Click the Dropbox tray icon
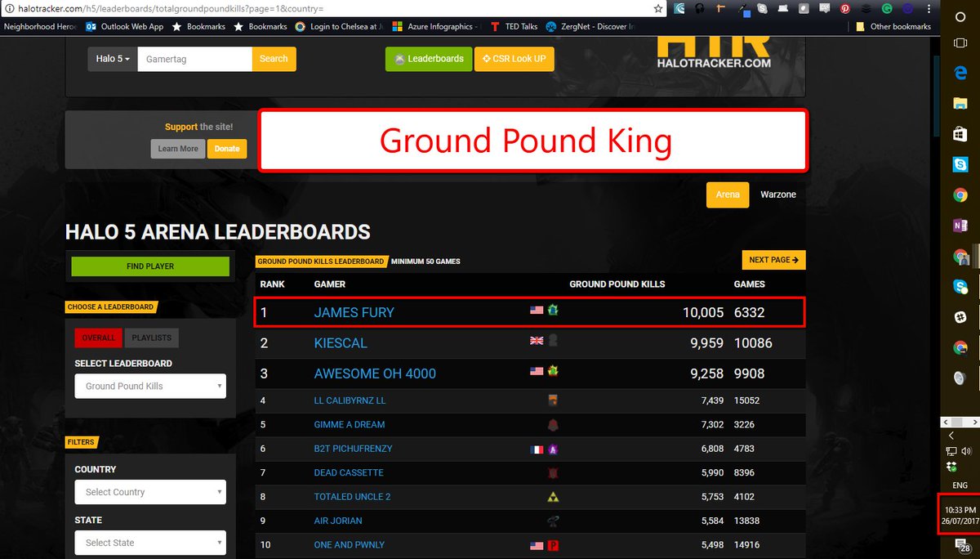Image resolution: width=980 pixels, height=559 pixels. [x=951, y=467]
